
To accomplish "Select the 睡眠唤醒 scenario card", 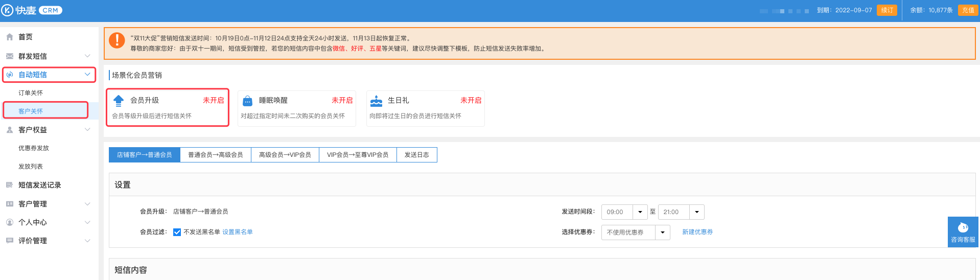I will [x=296, y=108].
